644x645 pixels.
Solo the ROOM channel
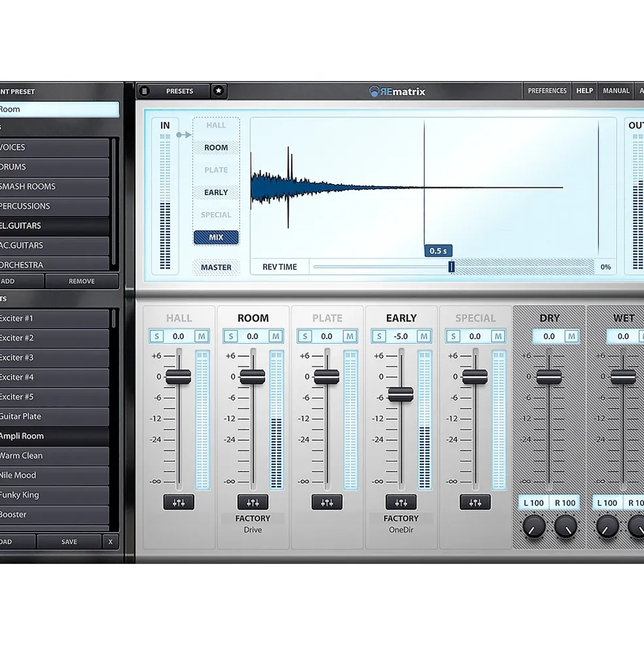230,337
